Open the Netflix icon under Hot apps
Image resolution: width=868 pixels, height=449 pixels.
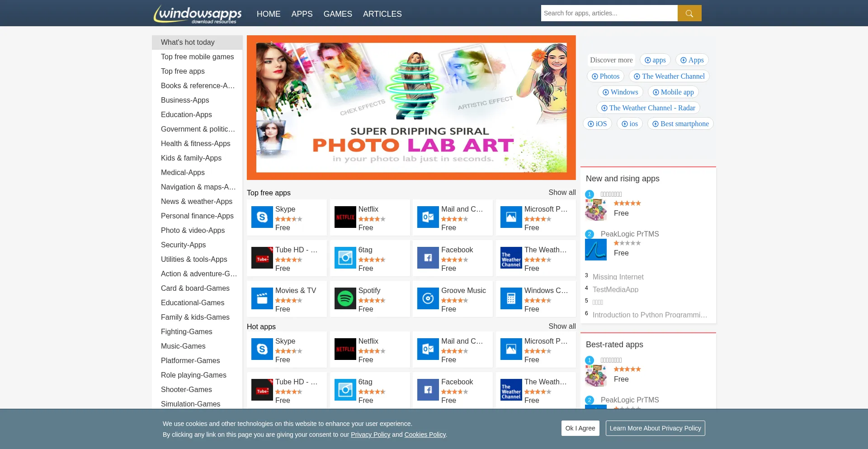click(345, 350)
